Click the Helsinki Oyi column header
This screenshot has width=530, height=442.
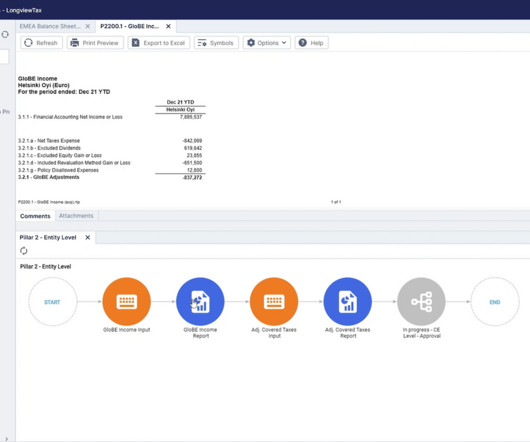pyautogui.click(x=180, y=109)
